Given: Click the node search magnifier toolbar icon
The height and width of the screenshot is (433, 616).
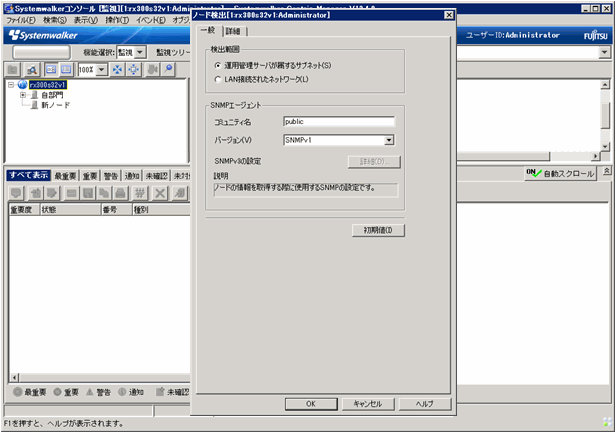Looking at the screenshot, I should [31, 70].
